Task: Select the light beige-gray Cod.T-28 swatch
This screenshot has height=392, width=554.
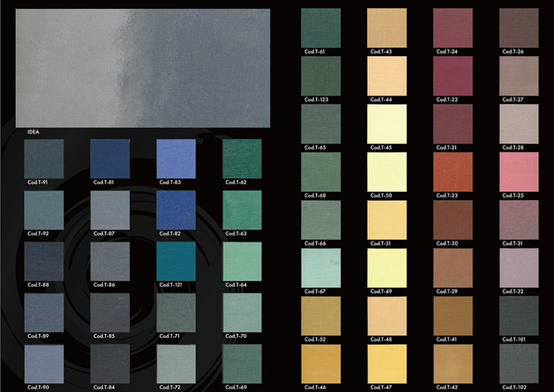Action: (x=519, y=124)
